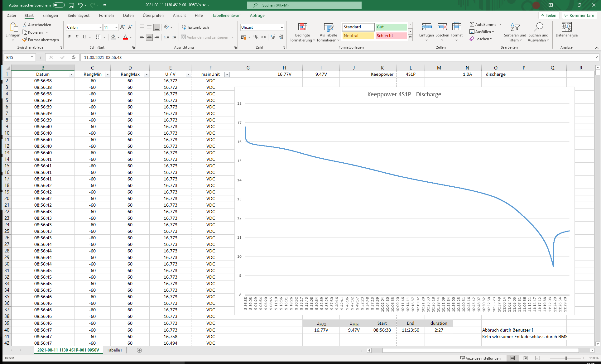Add a new sheet with plus icon
The width and height of the screenshot is (601, 364).
139,350
